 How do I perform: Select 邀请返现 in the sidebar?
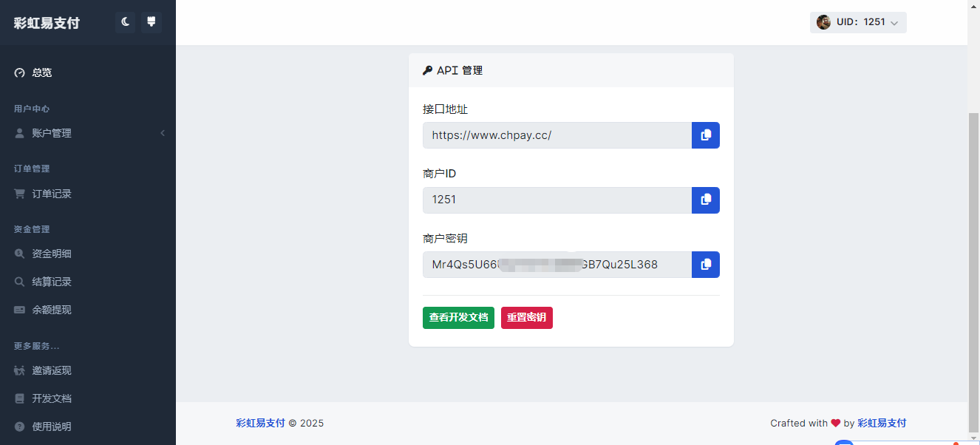(x=52, y=370)
